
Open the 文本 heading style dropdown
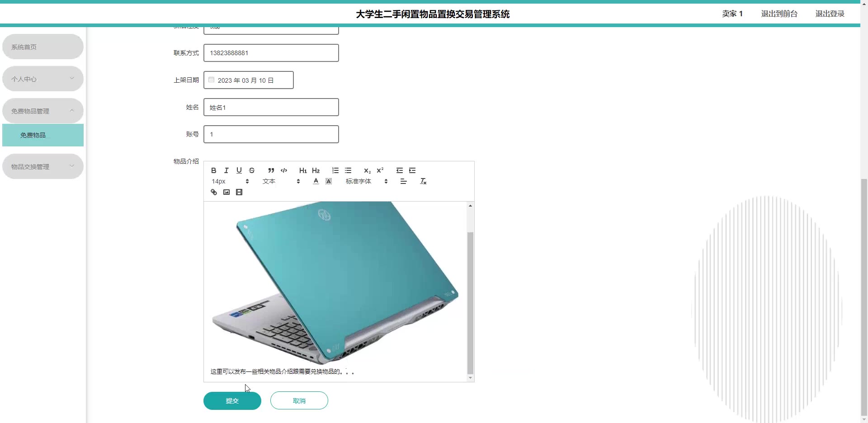point(281,181)
